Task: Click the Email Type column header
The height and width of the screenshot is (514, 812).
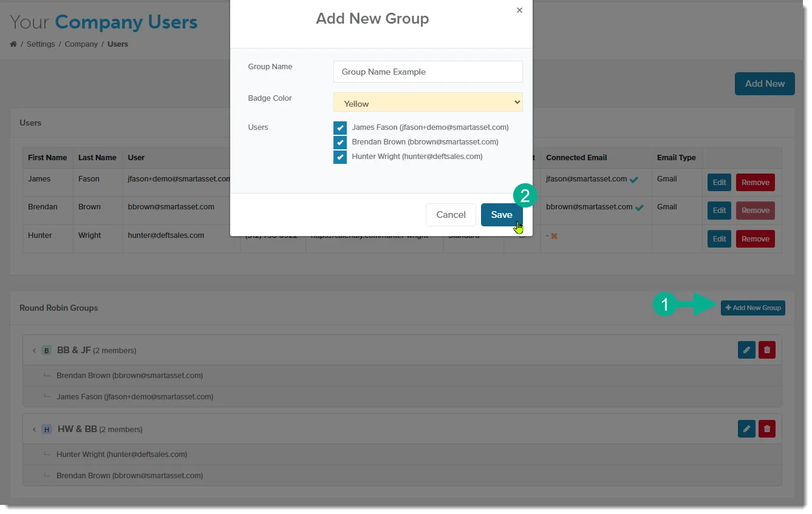Action: coord(677,158)
